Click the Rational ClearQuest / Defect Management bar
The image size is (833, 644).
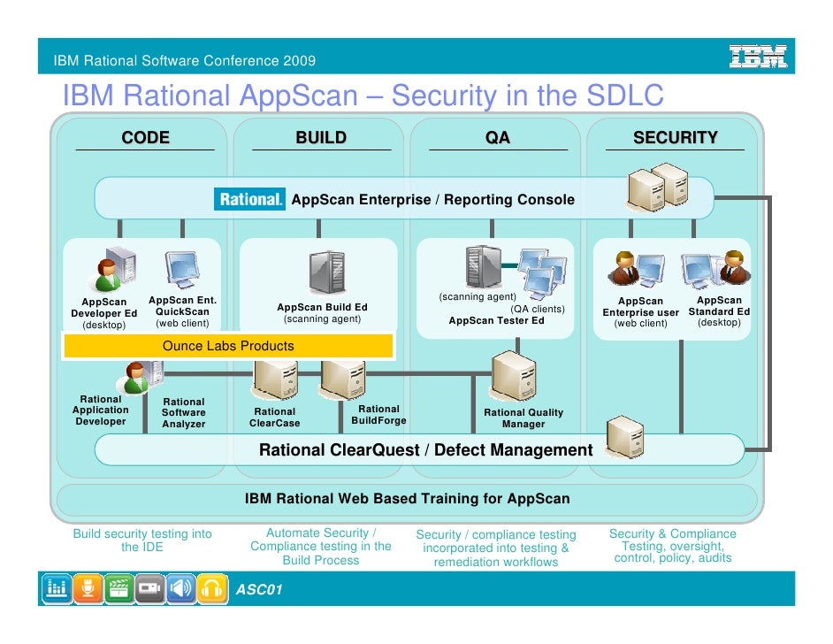tap(420, 449)
